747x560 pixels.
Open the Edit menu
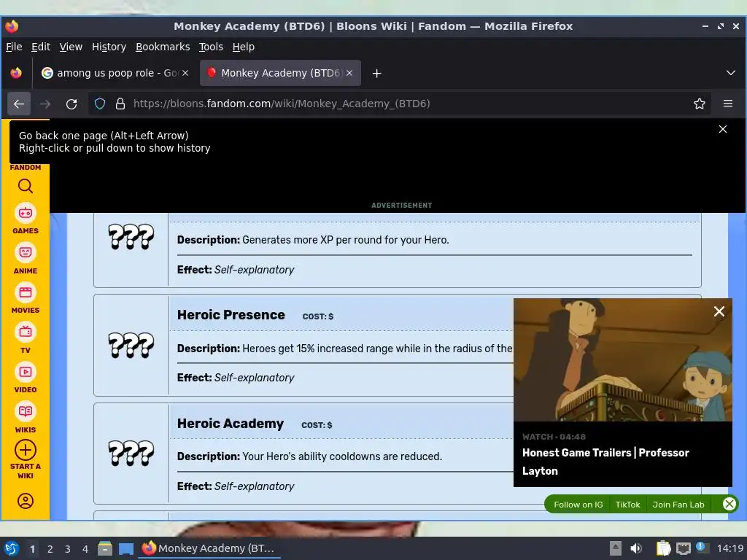[41, 47]
